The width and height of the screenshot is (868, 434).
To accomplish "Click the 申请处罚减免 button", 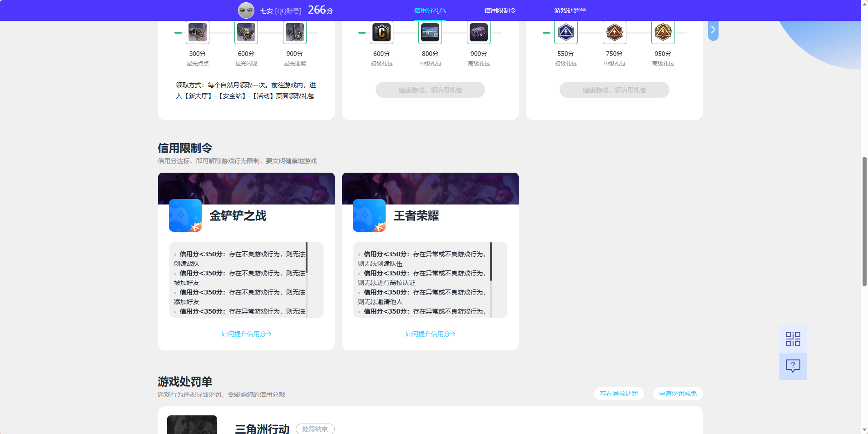I will coord(678,394).
